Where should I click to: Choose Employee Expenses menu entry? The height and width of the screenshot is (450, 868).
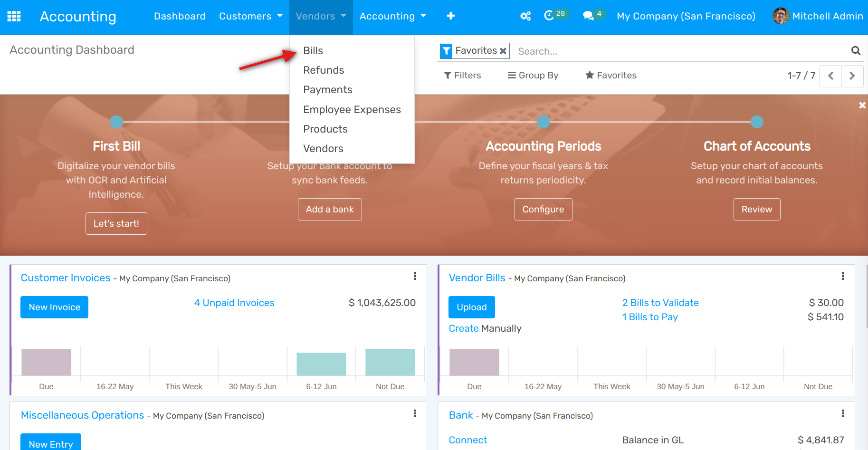coord(352,110)
